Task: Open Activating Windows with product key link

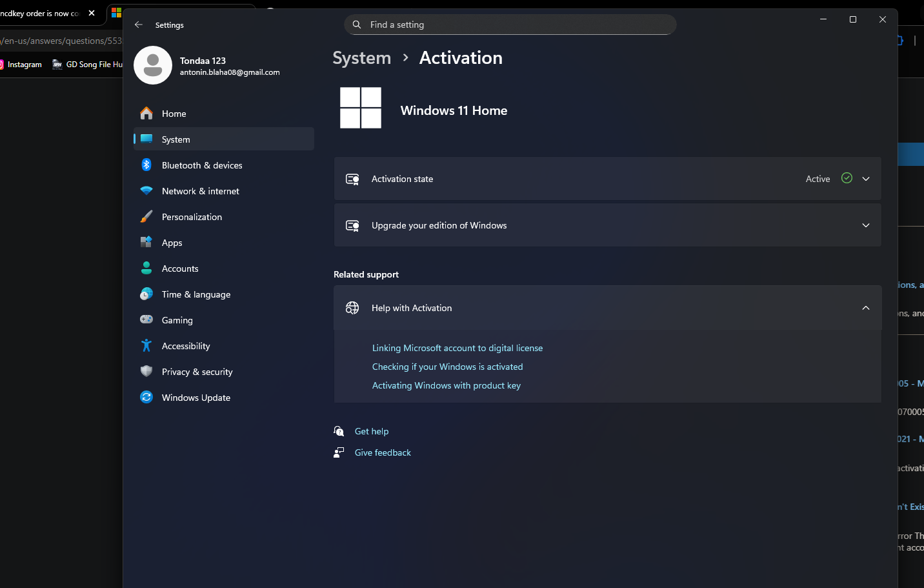Action: click(x=446, y=385)
